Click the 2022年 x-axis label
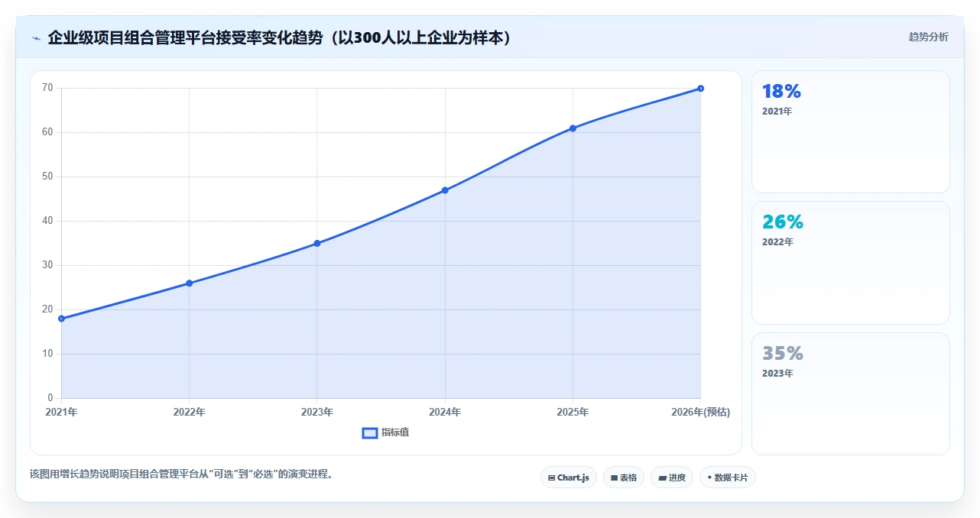The image size is (980, 518). (189, 412)
